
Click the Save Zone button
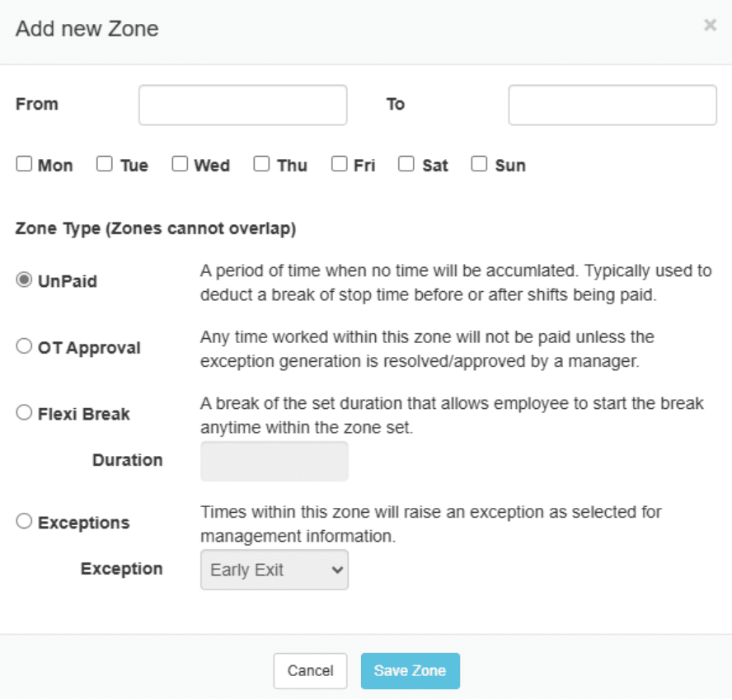(410, 670)
